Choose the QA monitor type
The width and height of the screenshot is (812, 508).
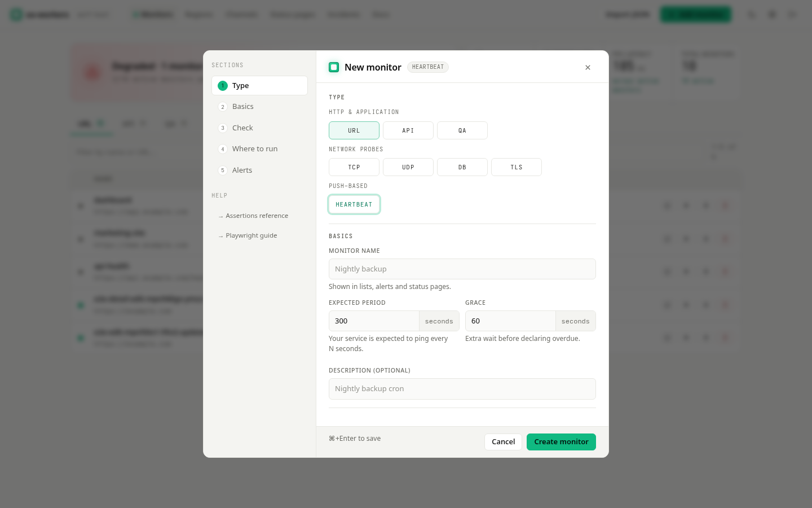pyautogui.click(x=462, y=130)
